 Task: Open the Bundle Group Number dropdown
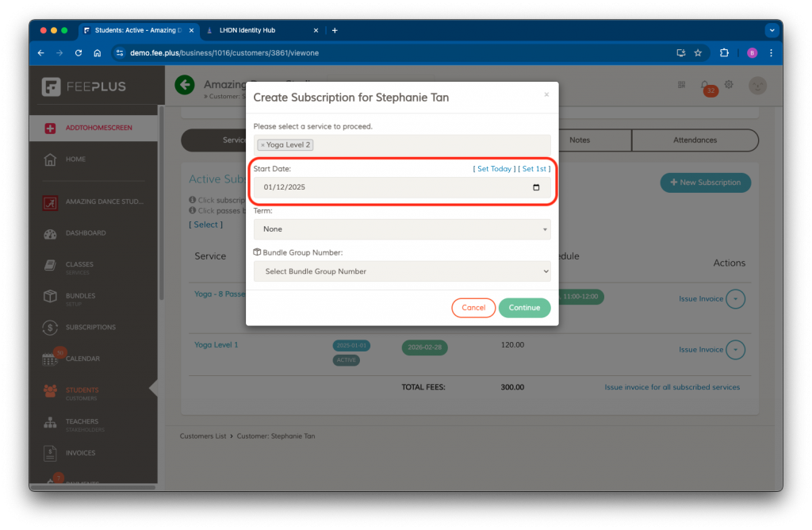402,271
